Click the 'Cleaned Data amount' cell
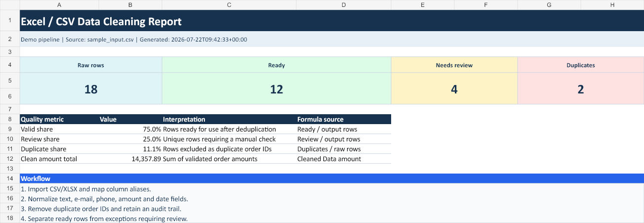644x223 pixels. click(344, 159)
